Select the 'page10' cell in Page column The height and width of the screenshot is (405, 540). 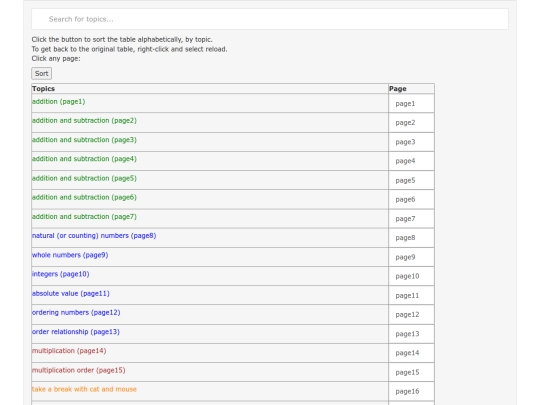pyautogui.click(x=411, y=276)
